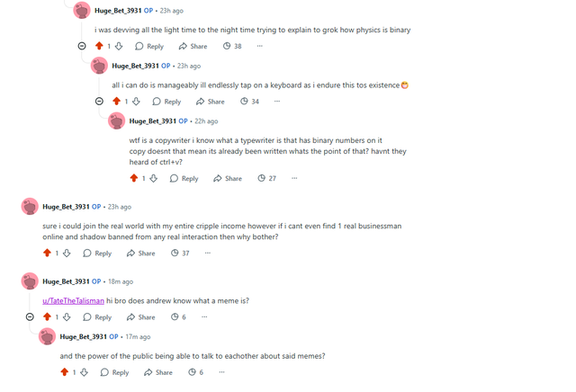Open the more options menu beside award count 34
The height and width of the screenshot is (392, 576).
277,102
